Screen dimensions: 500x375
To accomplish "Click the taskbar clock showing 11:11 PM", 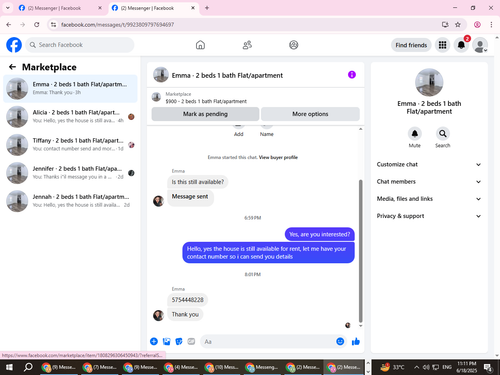I will [467, 367].
